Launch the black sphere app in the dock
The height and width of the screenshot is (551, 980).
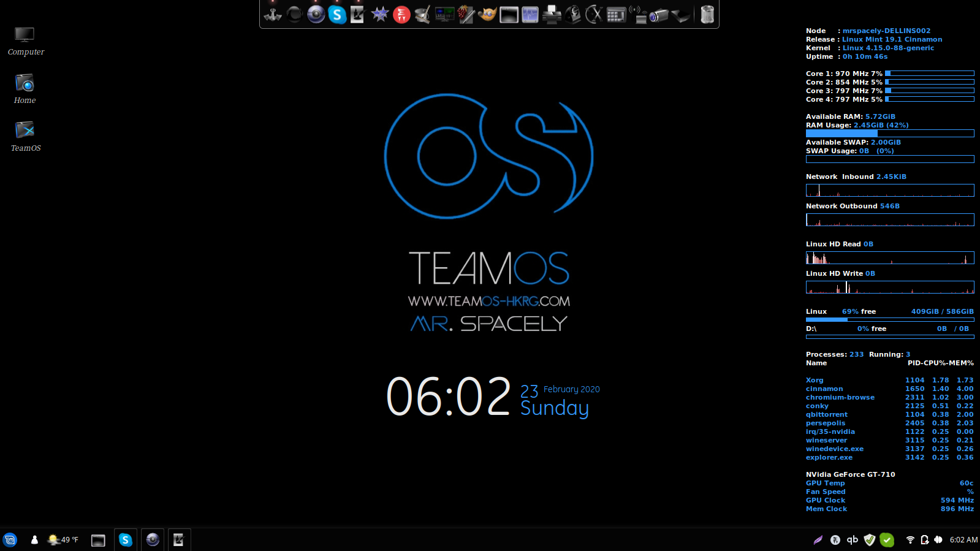coord(294,14)
